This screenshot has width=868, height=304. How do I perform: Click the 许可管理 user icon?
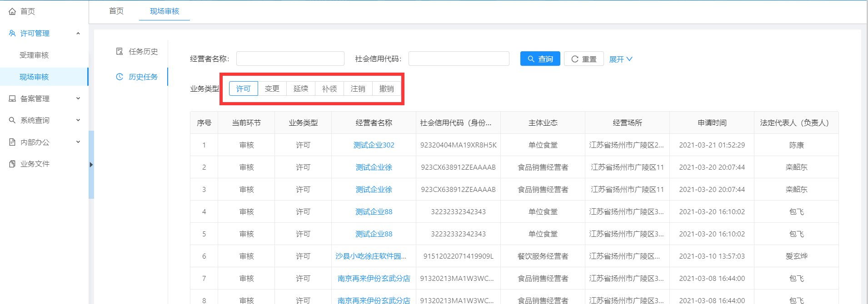click(x=12, y=33)
